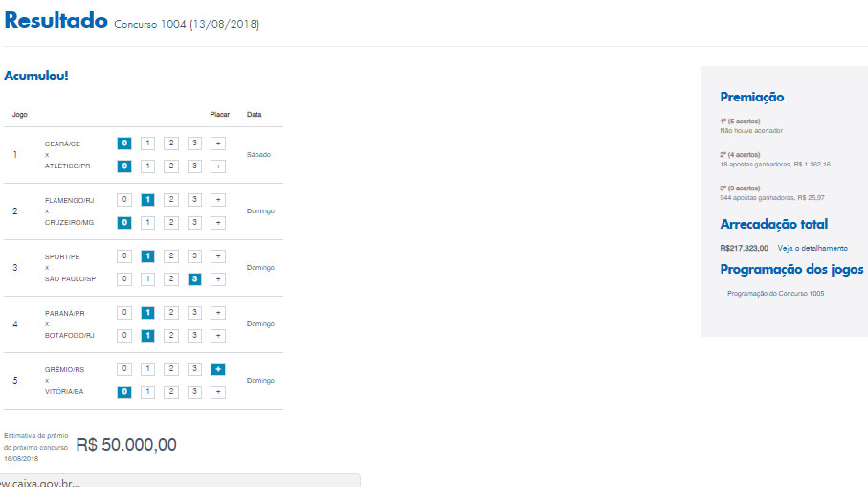Select score 1 box for Atlético/PR

point(147,166)
